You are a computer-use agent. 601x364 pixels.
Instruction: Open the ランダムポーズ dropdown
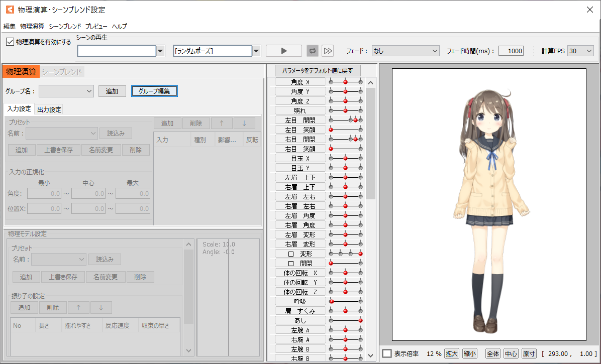256,51
